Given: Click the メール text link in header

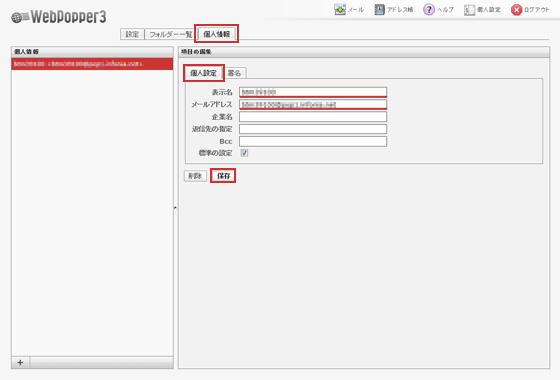Looking at the screenshot, I should 356,10.
